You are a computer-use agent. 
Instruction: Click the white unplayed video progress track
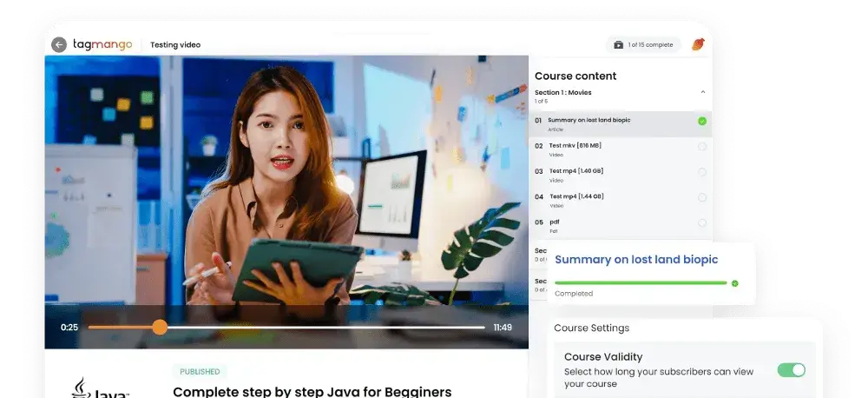click(x=326, y=327)
